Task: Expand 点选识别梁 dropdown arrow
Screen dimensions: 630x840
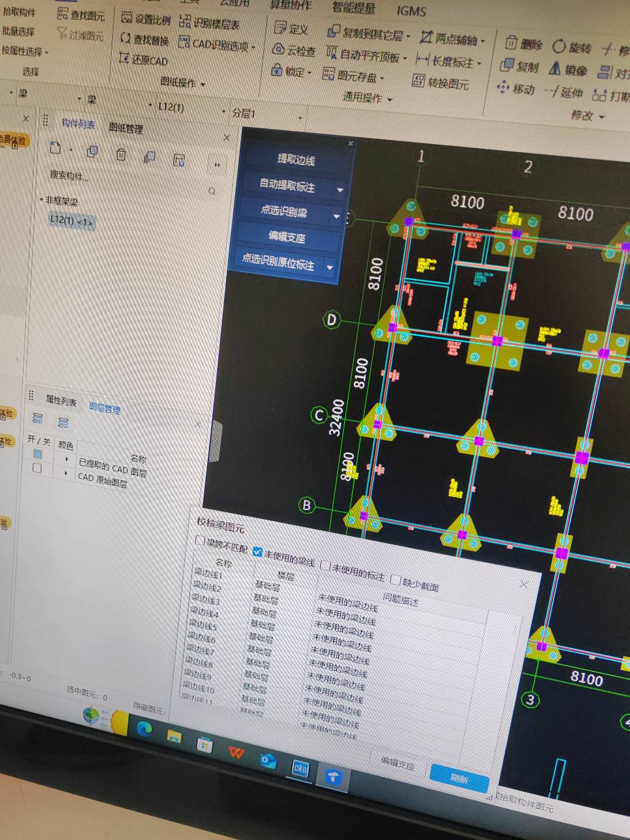Action: pos(337,216)
